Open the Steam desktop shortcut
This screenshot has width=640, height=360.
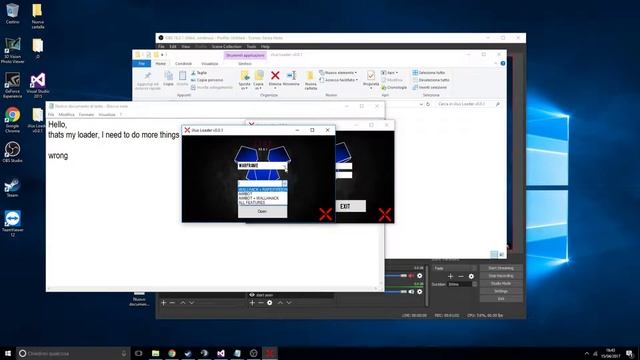click(12, 187)
